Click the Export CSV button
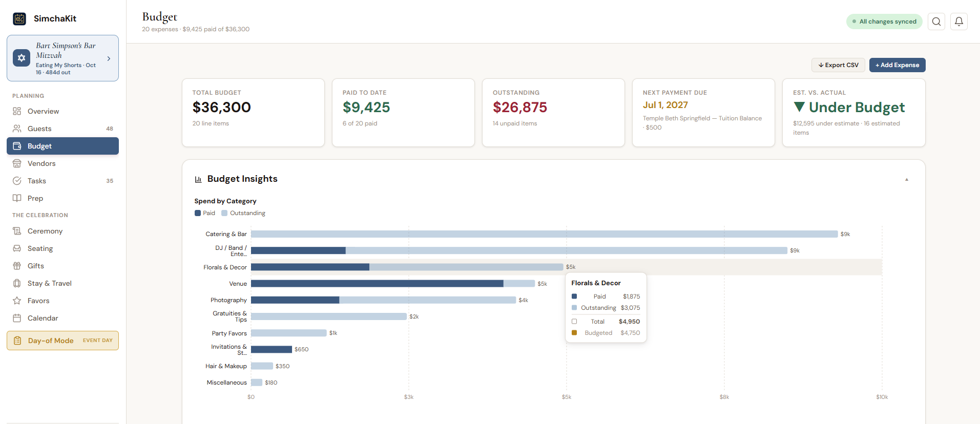The image size is (980, 424). [x=838, y=65]
